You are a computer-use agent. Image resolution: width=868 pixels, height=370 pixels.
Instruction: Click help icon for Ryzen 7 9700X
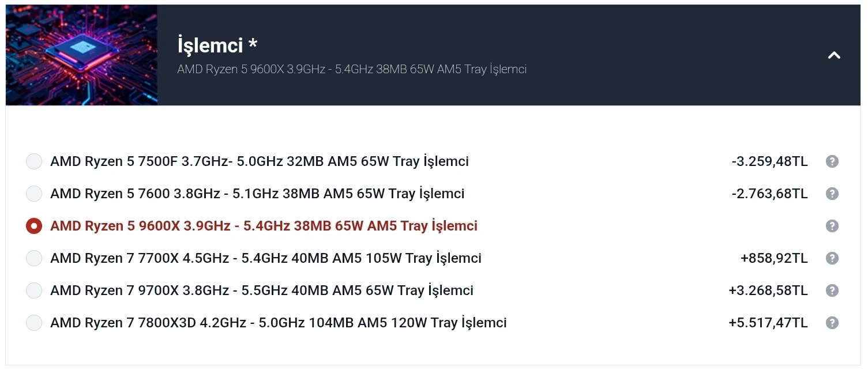(x=832, y=290)
